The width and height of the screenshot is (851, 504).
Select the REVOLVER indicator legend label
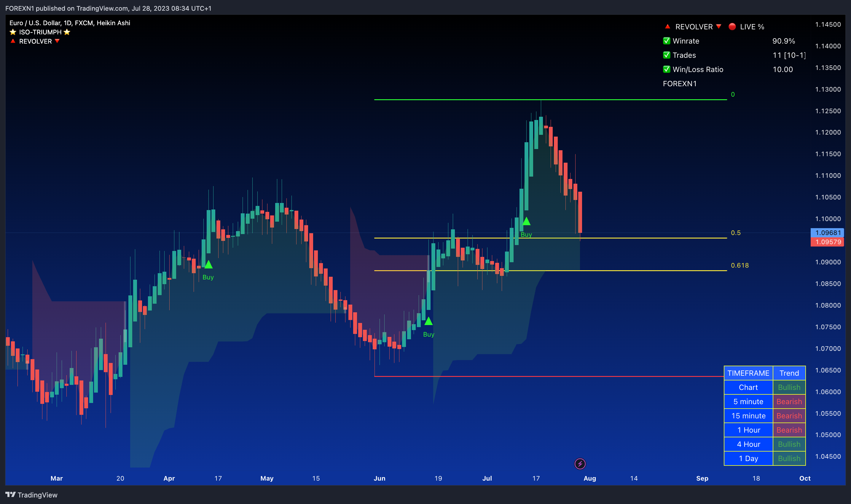point(35,41)
